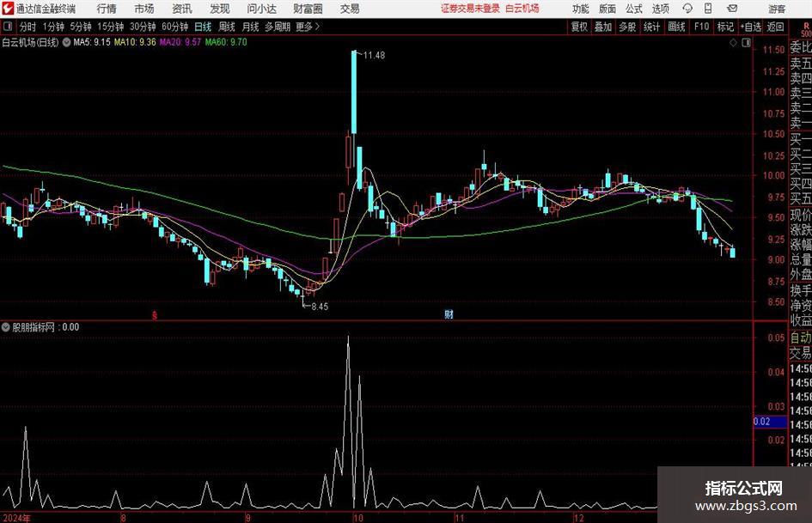The width and height of the screenshot is (812, 523).
Task: Open the 选项 menu
Action: coord(660,9)
